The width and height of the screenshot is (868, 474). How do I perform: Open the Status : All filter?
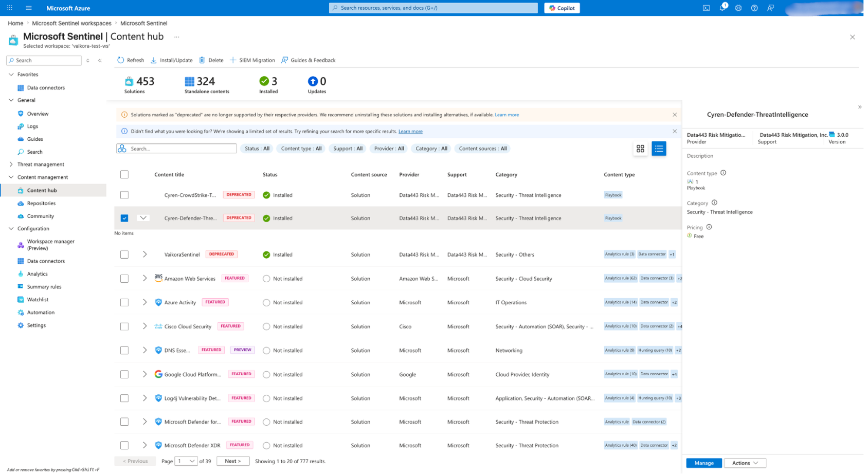coord(257,149)
